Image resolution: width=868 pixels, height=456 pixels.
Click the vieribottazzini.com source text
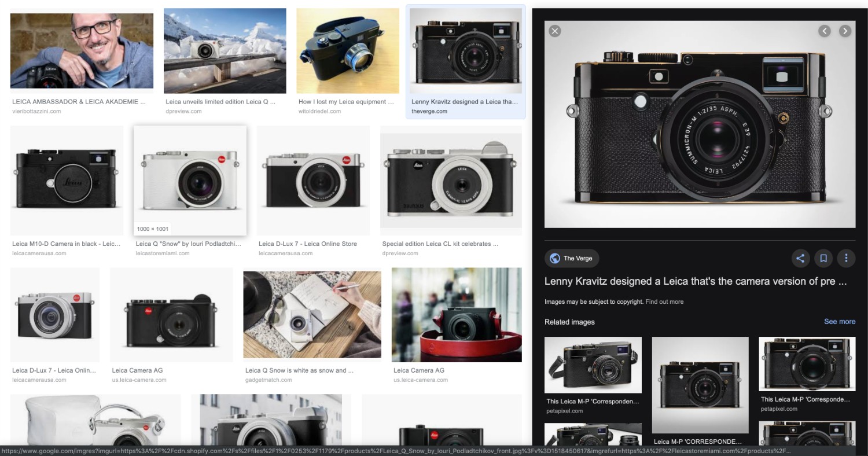[36, 111]
